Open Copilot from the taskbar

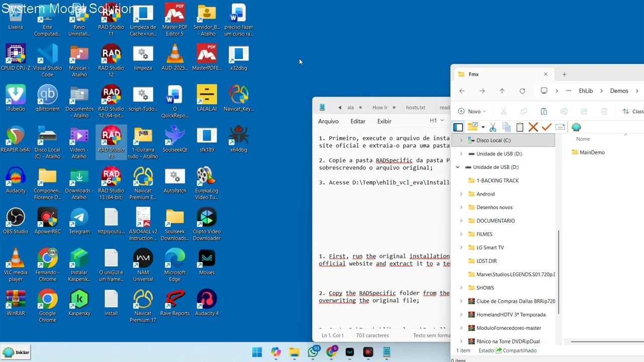click(x=276, y=352)
